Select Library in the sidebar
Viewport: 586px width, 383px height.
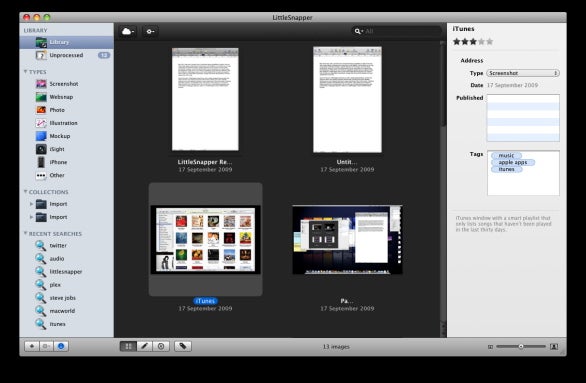coord(67,42)
